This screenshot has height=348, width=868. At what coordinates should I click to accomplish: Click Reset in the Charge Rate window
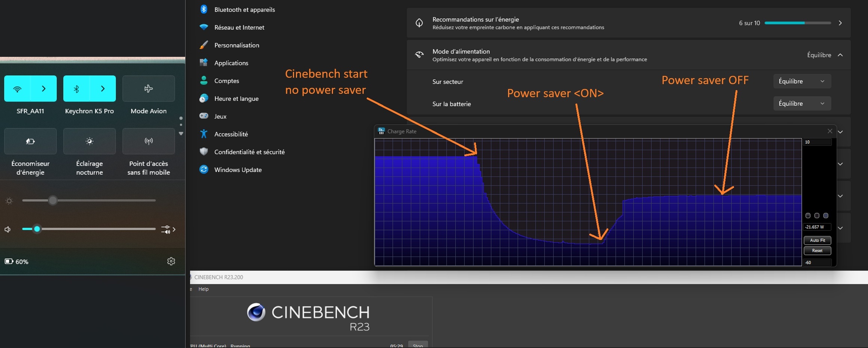pyautogui.click(x=817, y=250)
